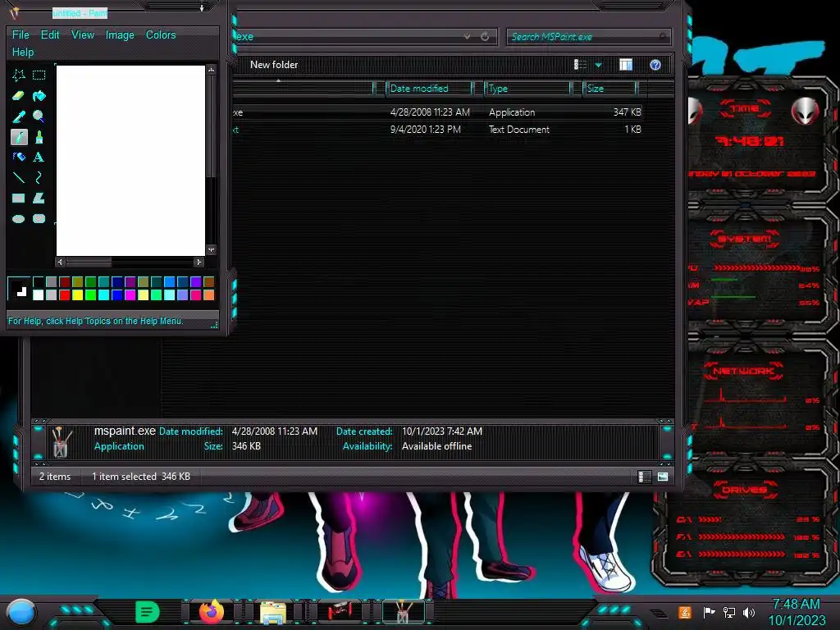This screenshot has width=840, height=630.
Task: Pick the Polygon shape tool
Action: click(x=39, y=199)
